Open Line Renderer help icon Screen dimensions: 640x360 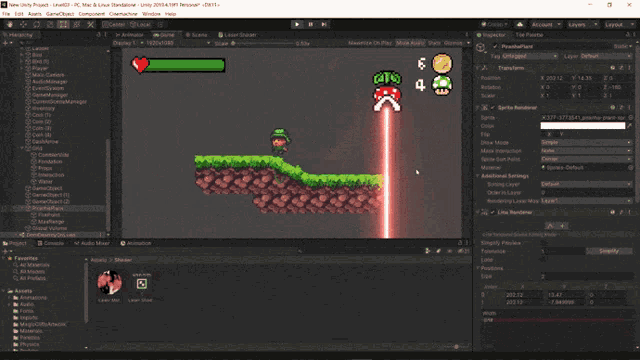[x=613, y=212]
